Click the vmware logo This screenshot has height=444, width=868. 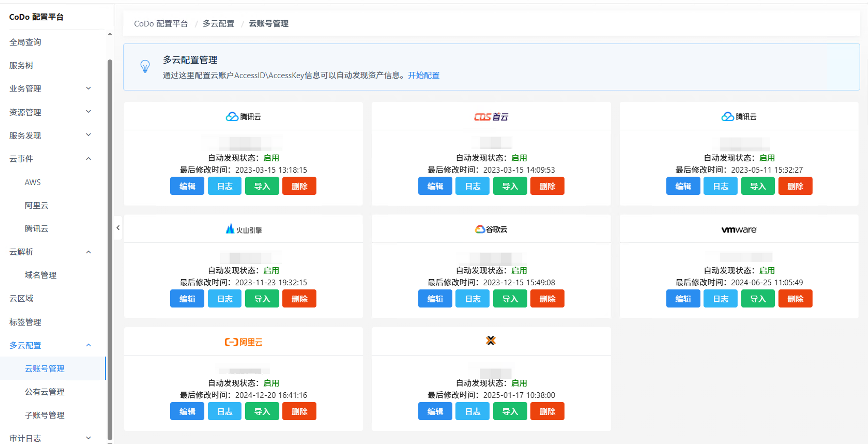pos(739,229)
